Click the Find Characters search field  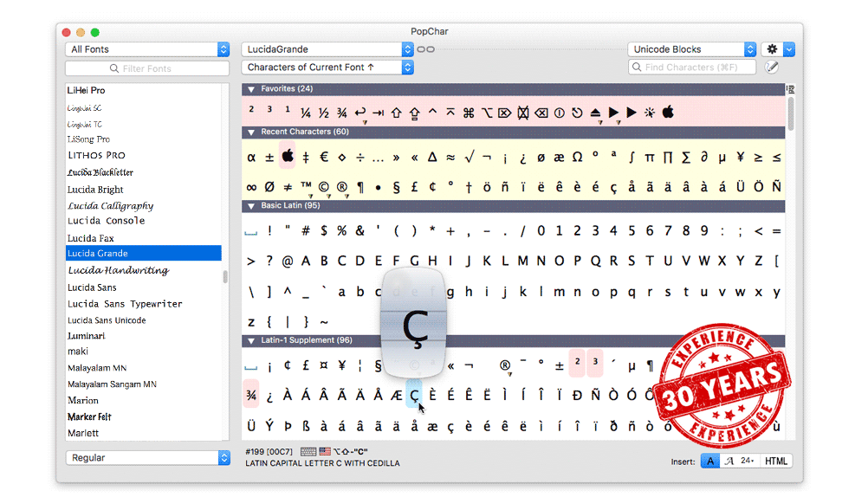coord(692,67)
